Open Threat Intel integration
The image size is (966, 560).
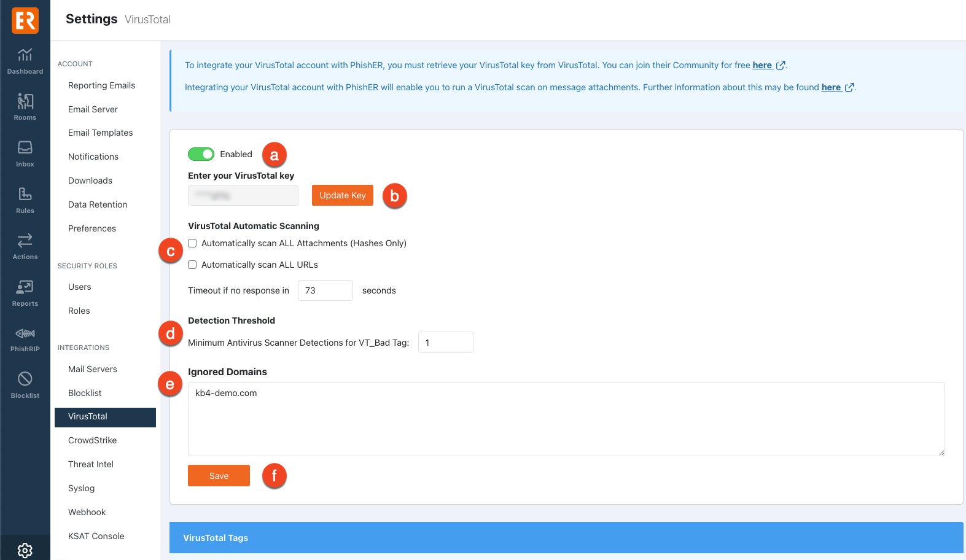(91, 464)
